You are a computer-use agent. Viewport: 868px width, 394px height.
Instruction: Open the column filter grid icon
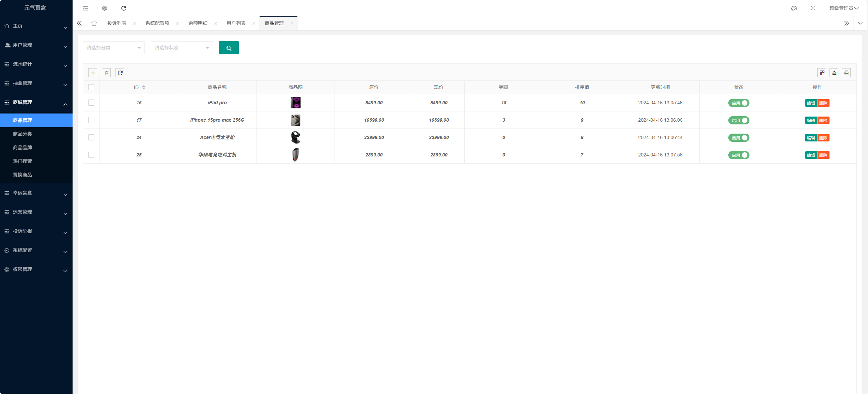click(822, 73)
